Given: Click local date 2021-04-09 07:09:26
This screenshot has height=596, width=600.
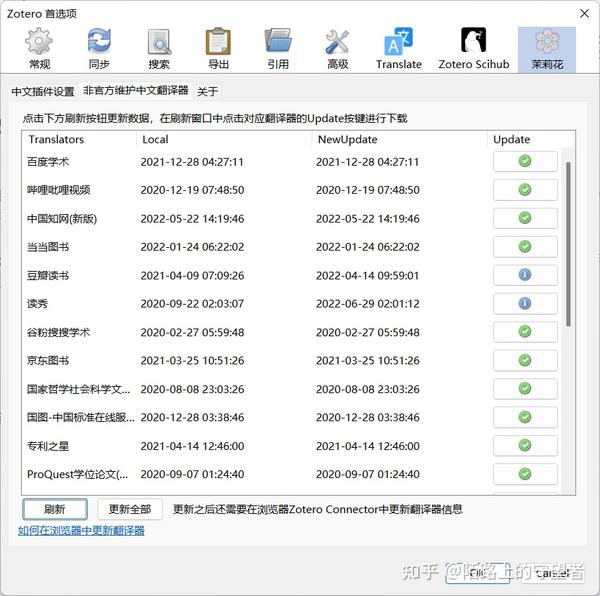Looking at the screenshot, I should [x=192, y=275].
